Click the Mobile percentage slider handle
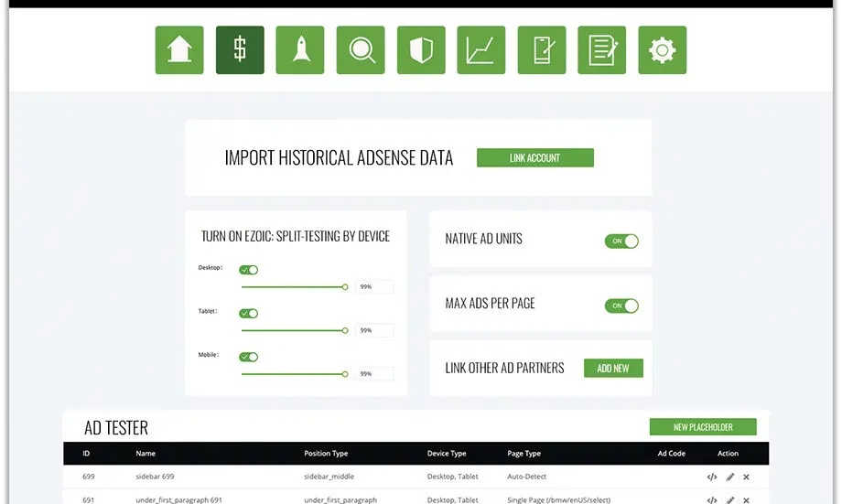Screen dimensions: 842x504 [345, 374]
